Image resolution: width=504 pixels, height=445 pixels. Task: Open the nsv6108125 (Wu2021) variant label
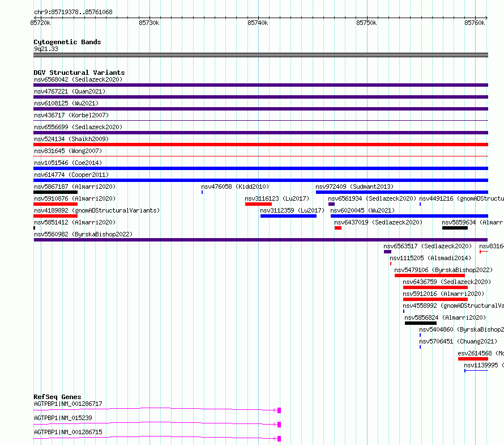66,103
